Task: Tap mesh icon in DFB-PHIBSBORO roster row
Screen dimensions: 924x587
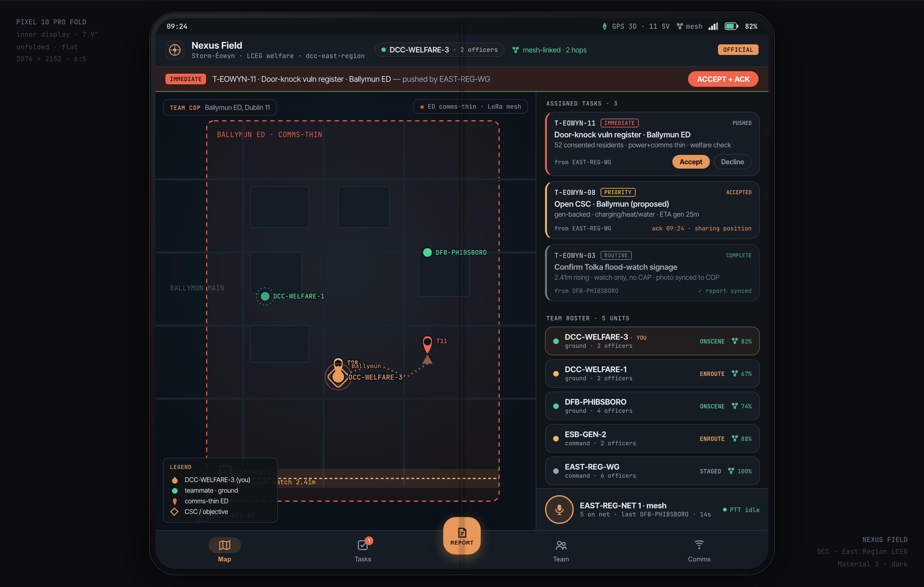Action: pyautogui.click(x=735, y=406)
